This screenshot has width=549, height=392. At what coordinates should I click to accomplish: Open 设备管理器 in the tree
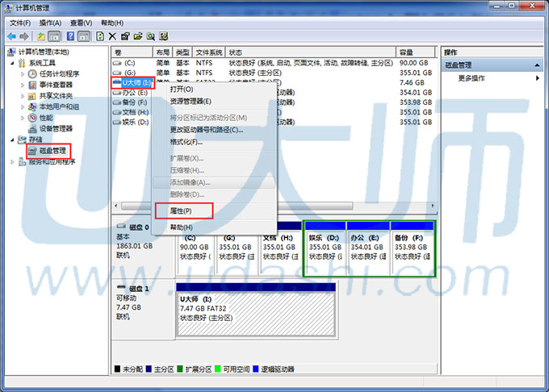pyautogui.click(x=56, y=129)
